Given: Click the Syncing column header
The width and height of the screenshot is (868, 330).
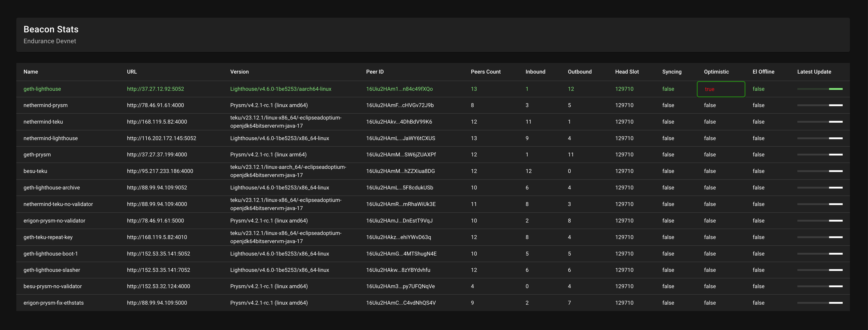Looking at the screenshot, I should click(672, 72).
